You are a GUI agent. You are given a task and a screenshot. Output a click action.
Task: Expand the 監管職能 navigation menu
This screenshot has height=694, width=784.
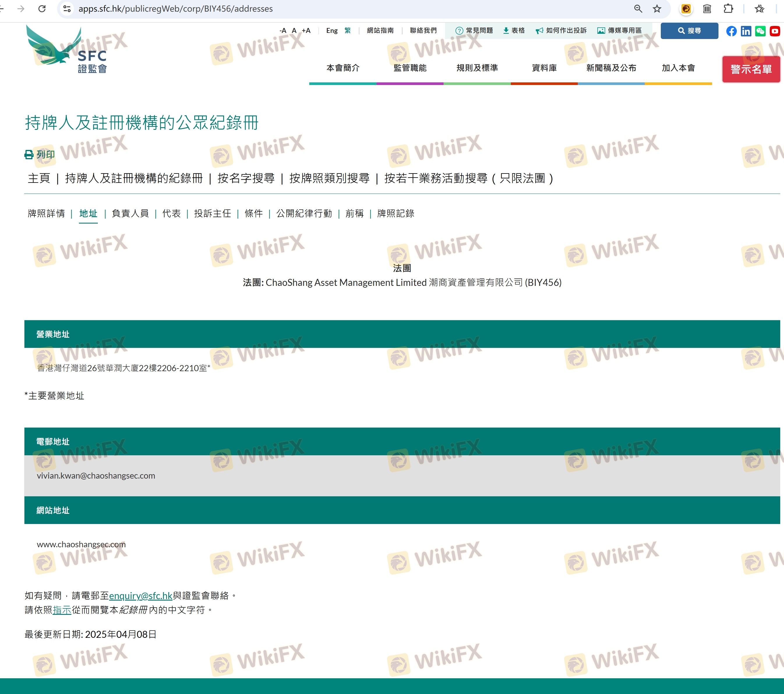(x=410, y=68)
